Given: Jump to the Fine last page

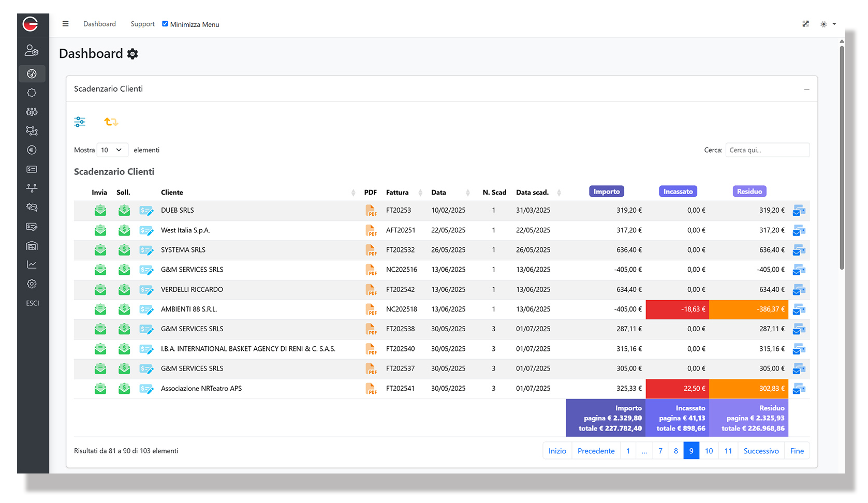Looking at the screenshot, I should (797, 451).
